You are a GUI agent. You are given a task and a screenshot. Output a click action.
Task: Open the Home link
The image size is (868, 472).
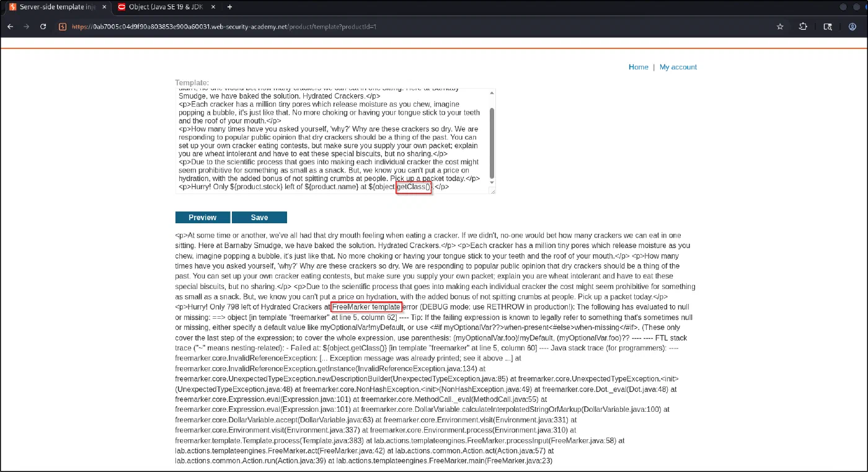(639, 67)
